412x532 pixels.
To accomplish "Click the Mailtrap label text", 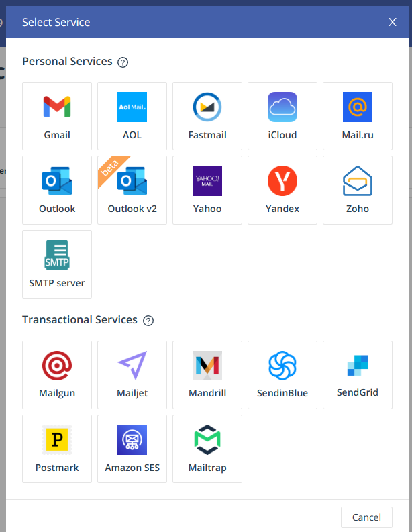I will 207,468.
